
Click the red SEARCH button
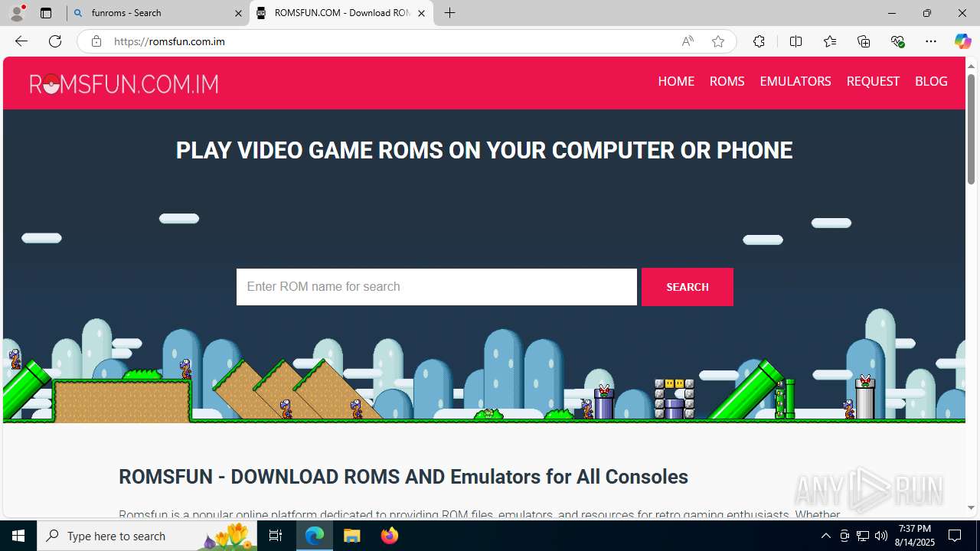[688, 287]
